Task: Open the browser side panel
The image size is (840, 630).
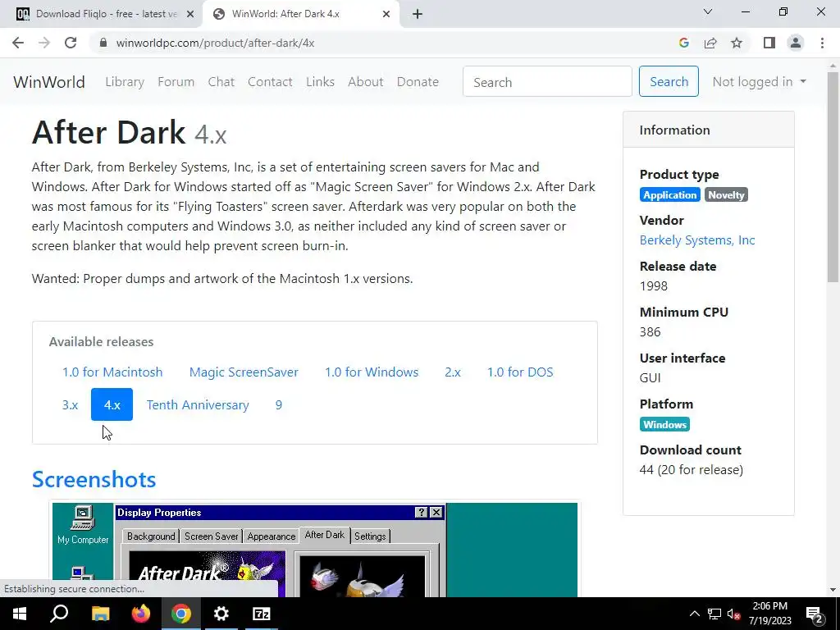Action: (x=769, y=43)
